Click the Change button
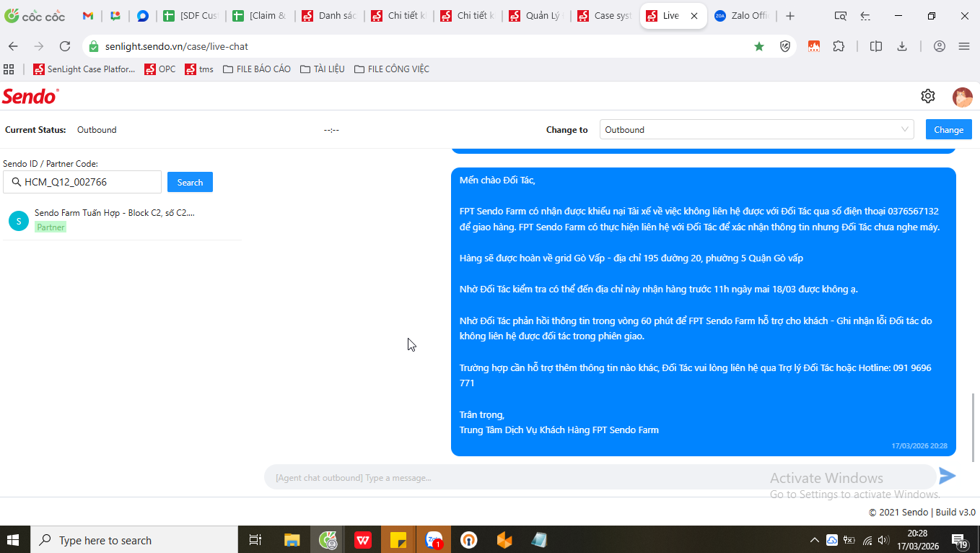This screenshot has height=553, width=980. (x=948, y=130)
